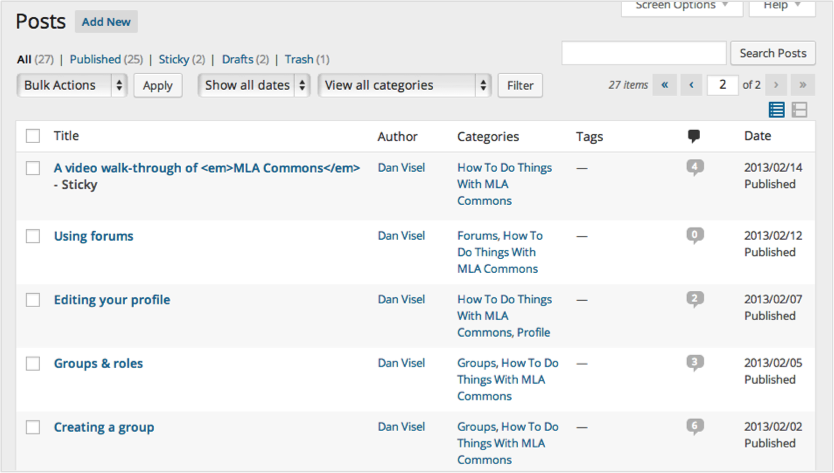Open the Screen Options tab

point(681,6)
